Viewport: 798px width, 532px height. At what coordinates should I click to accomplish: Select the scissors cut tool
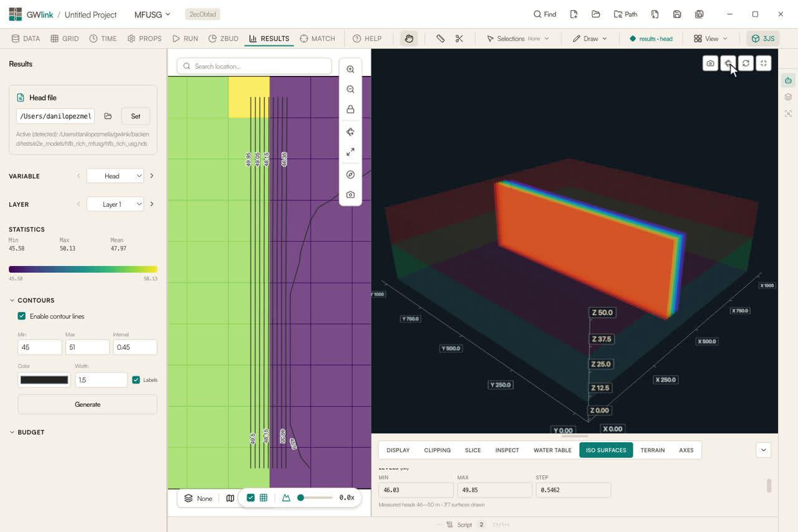pos(459,39)
